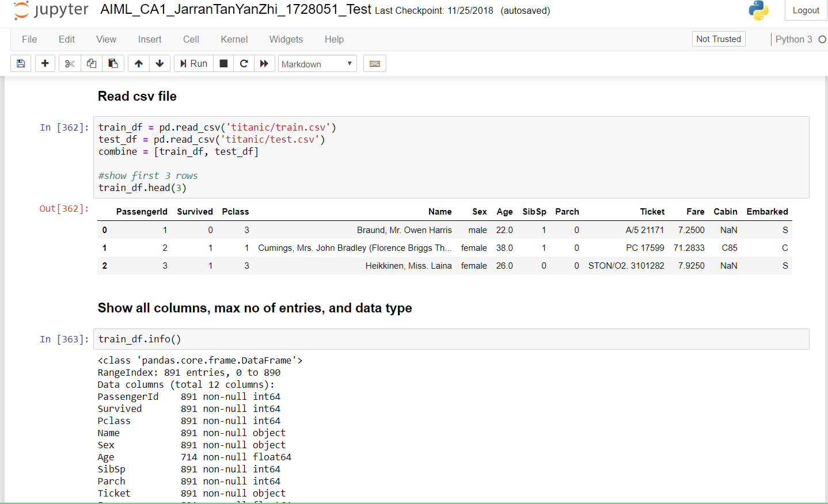This screenshot has height=504, width=828.
Task: Insert cell below with plus icon
Action: [45, 63]
